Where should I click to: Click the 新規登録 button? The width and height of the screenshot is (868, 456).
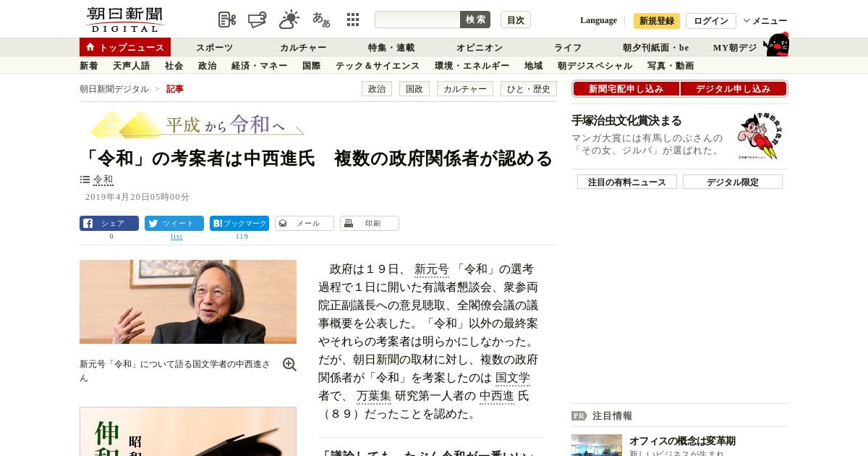[x=657, y=21]
